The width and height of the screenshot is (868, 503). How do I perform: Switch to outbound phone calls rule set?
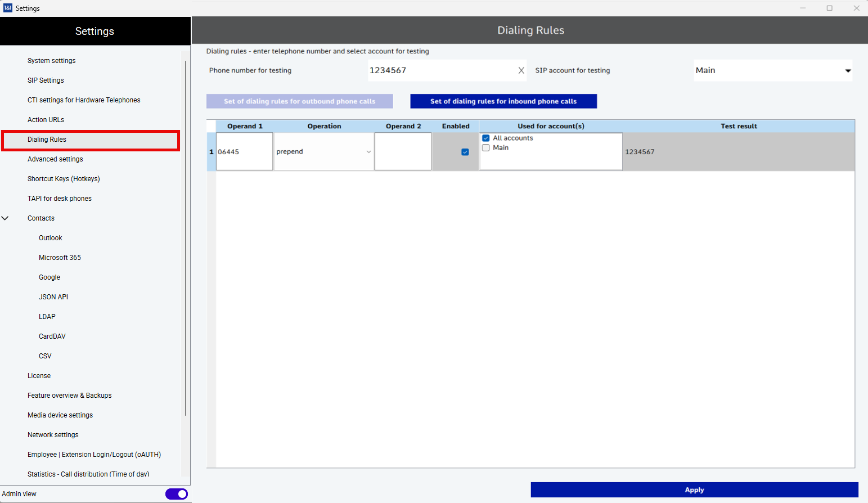point(299,101)
